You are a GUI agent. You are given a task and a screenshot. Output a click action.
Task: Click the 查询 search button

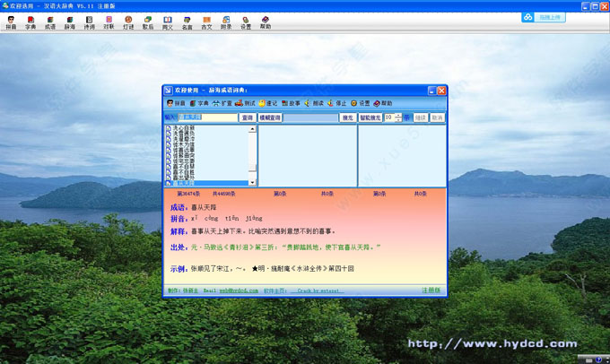pyautogui.click(x=248, y=117)
